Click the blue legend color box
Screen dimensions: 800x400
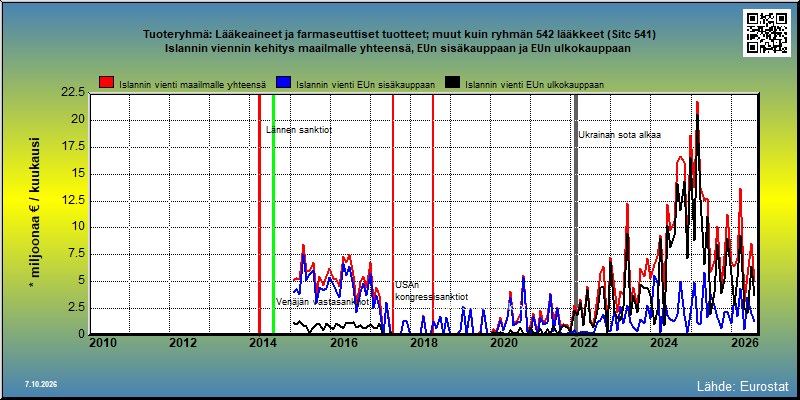coord(283,83)
